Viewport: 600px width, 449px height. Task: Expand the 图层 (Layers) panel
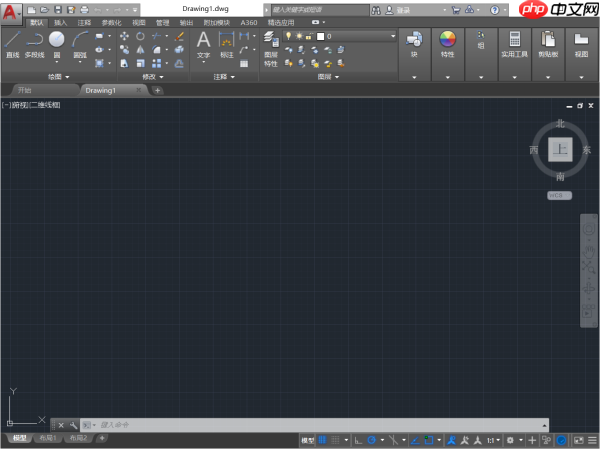pyautogui.click(x=328, y=77)
